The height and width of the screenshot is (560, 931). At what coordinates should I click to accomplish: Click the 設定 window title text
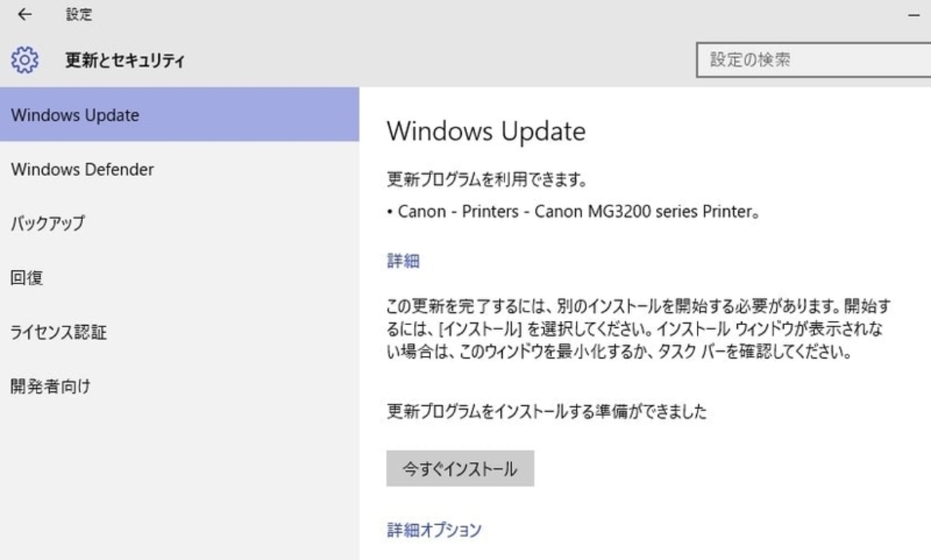tap(79, 15)
